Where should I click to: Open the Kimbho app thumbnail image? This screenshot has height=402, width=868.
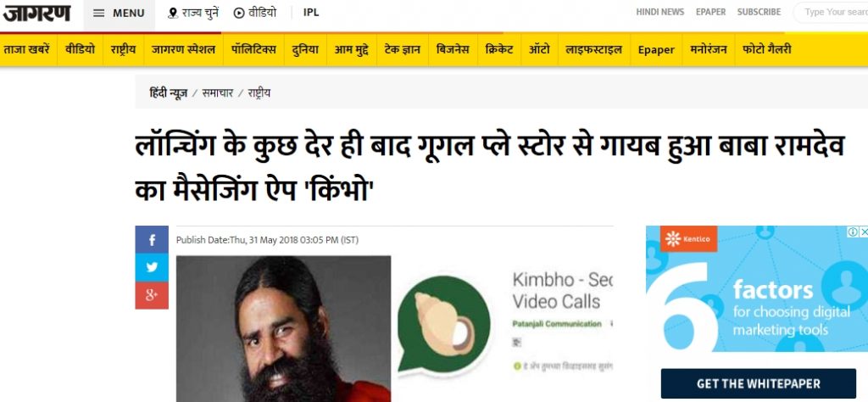click(x=443, y=323)
